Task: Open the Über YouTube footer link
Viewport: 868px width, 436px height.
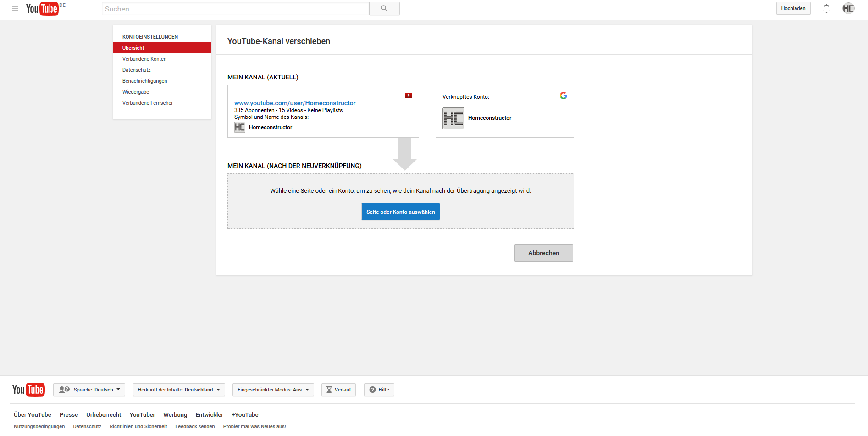Action: tap(33, 414)
